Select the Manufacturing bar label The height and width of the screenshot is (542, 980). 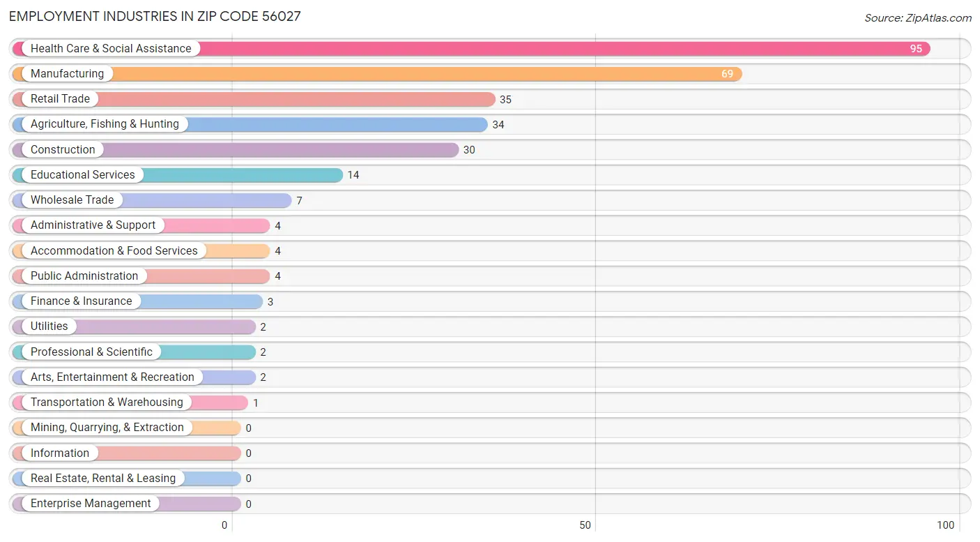67,73
